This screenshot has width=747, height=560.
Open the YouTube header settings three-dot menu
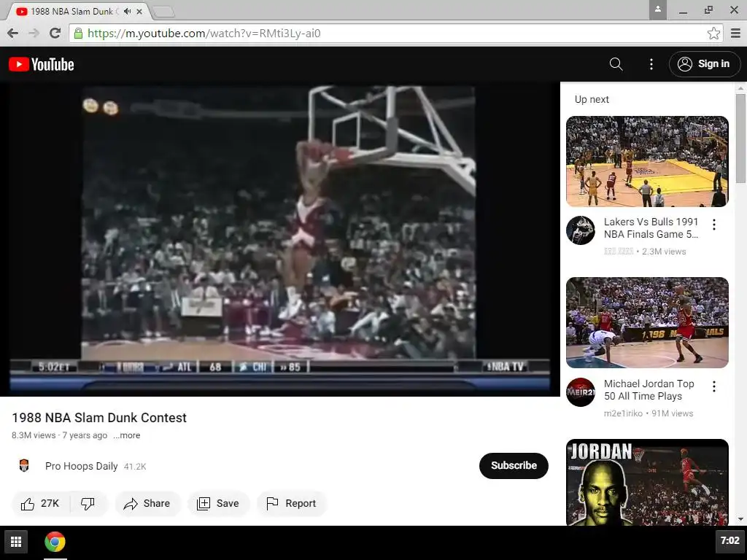pyautogui.click(x=651, y=64)
